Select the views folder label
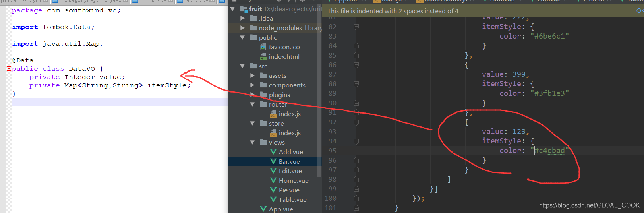The height and width of the screenshot is (213, 644). click(x=277, y=142)
